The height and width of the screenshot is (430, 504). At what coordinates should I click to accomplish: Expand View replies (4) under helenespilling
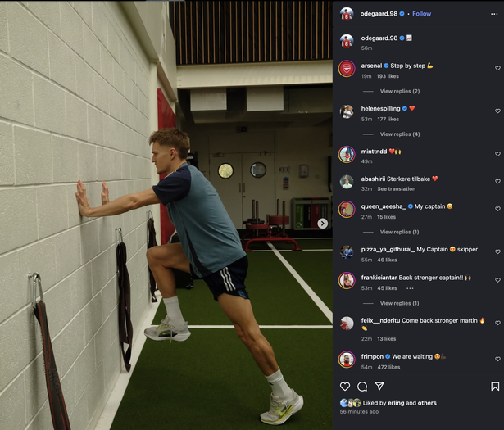tap(400, 134)
